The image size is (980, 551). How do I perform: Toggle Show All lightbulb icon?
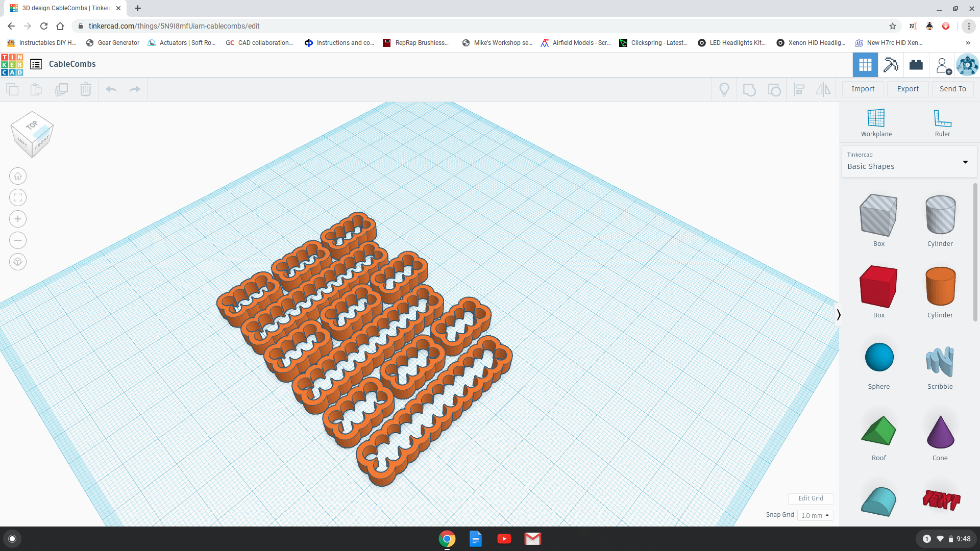click(724, 89)
